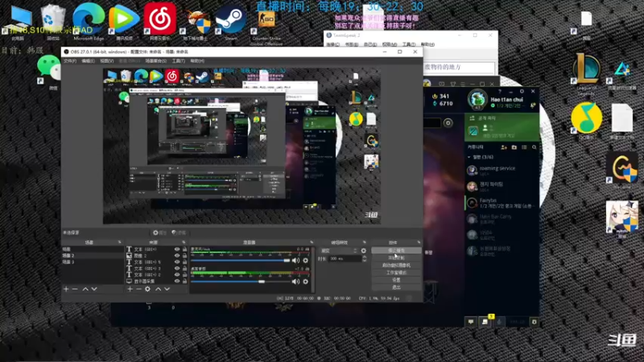
Task: Search friends with magnifier icon
Action: [x=535, y=147]
